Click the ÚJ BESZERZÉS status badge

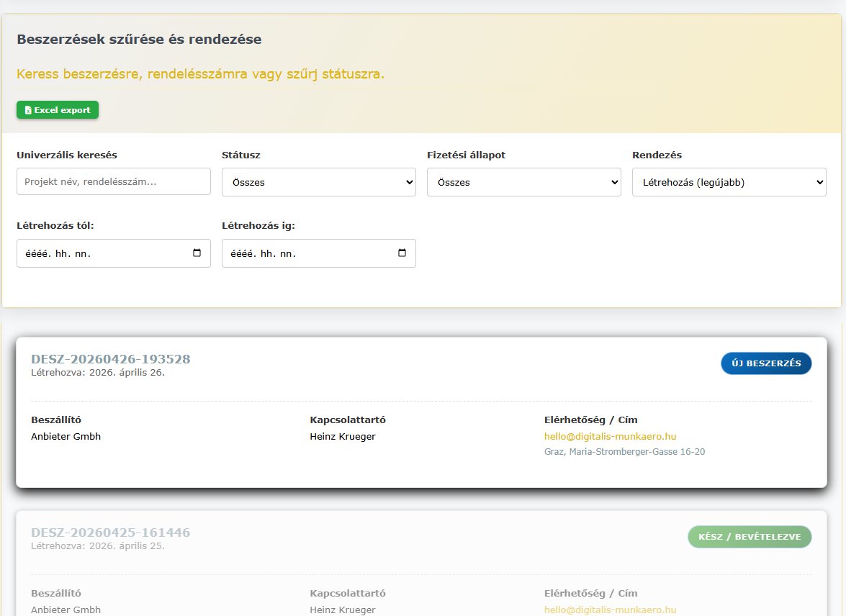point(766,363)
